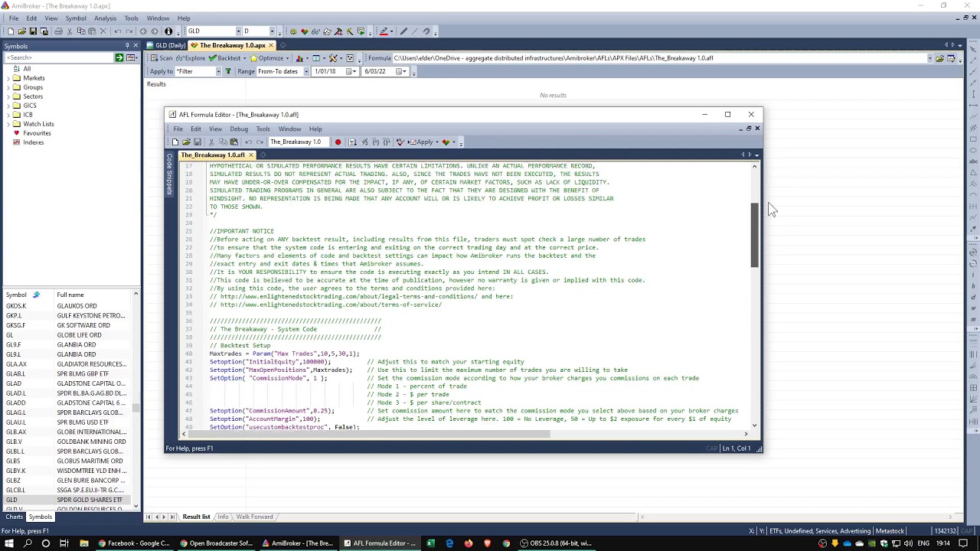Click the green filter funnel icon

pyautogui.click(x=227, y=71)
